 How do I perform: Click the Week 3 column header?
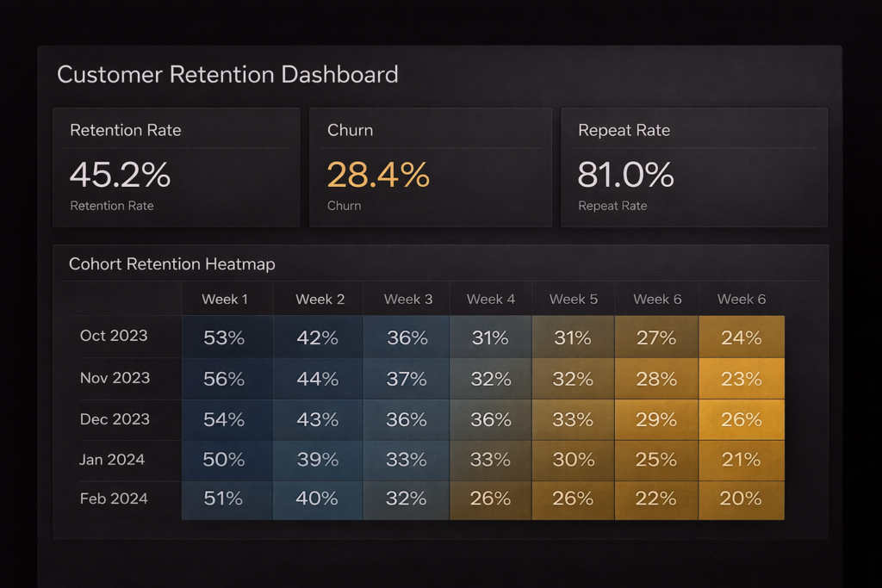coord(408,300)
